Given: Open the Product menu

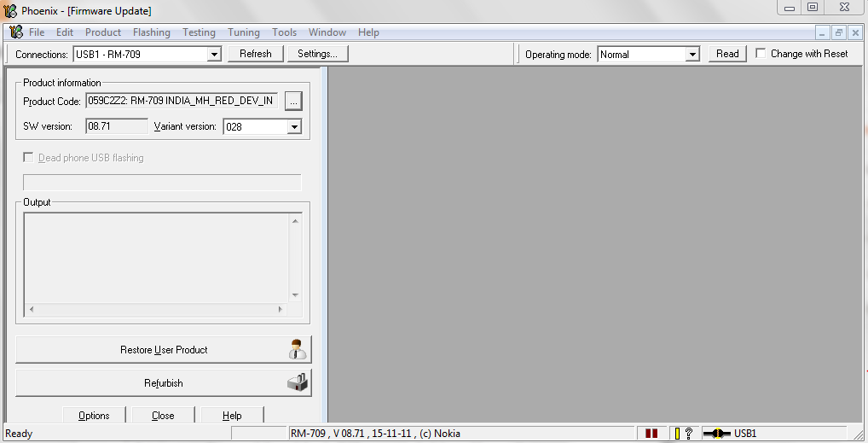Looking at the screenshot, I should click(x=103, y=32).
